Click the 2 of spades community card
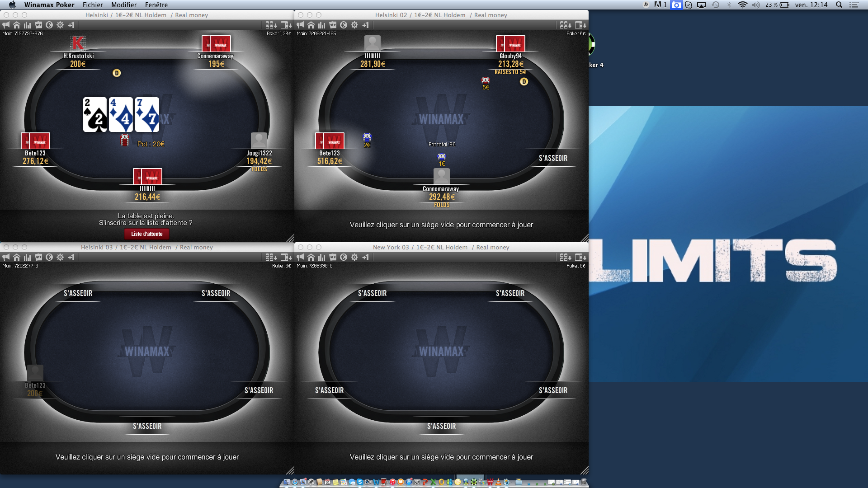The height and width of the screenshot is (488, 868). tap(95, 114)
